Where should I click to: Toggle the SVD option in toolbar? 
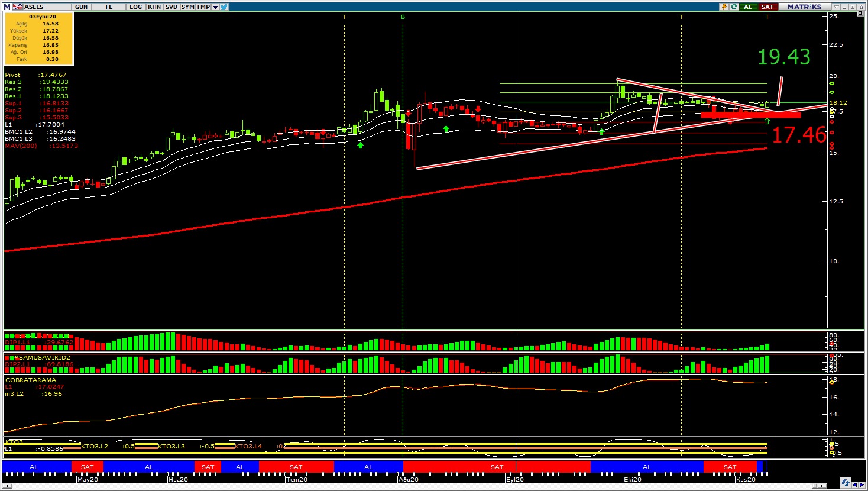pos(171,7)
